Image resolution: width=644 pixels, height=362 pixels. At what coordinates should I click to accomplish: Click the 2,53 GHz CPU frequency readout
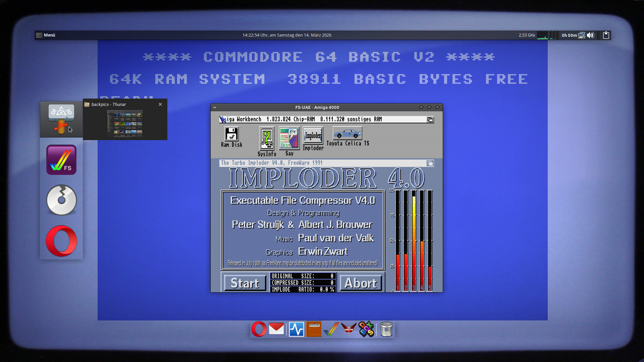[527, 35]
